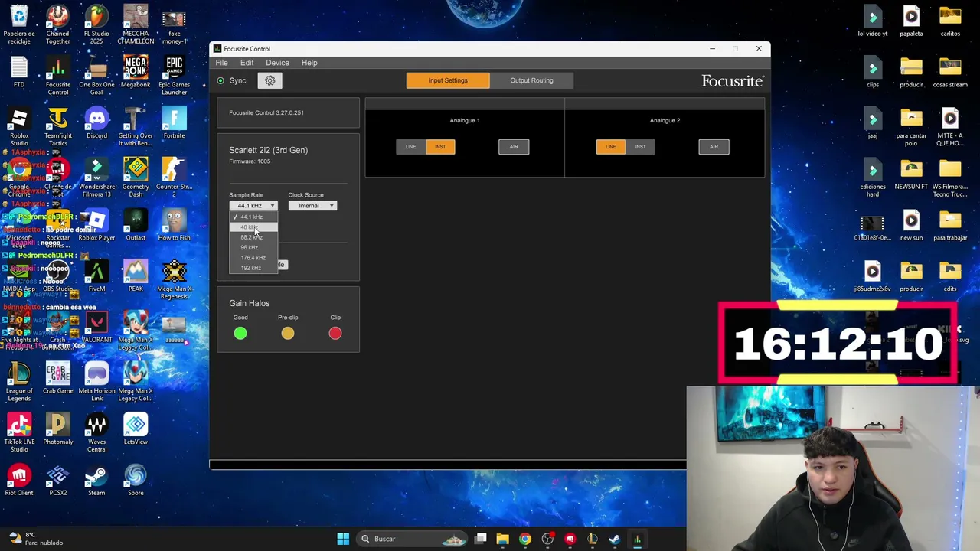Open the para trabajar folder on desktop
Viewport: 980px width, 551px height.
(x=950, y=225)
